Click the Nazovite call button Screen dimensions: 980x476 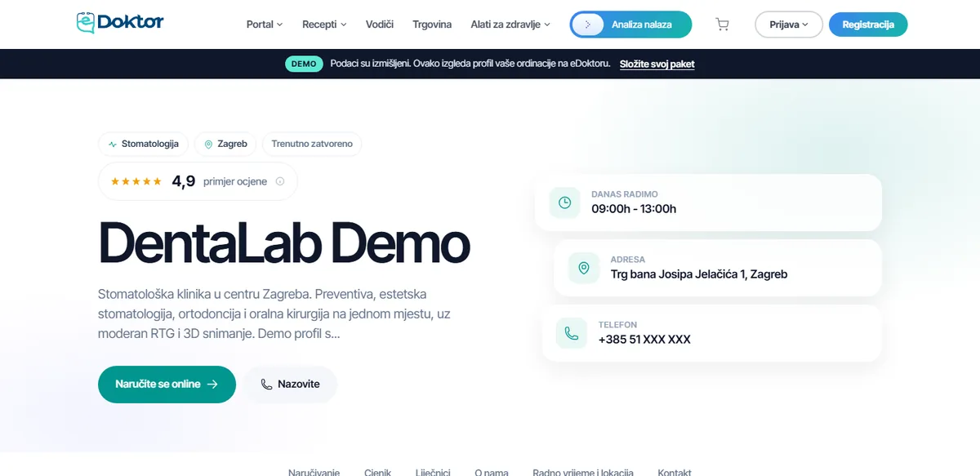pos(290,385)
